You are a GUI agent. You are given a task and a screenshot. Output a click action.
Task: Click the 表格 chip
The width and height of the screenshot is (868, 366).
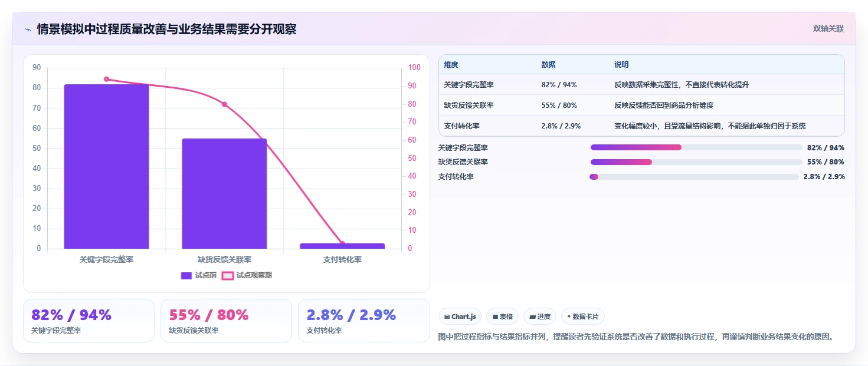click(503, 316)
